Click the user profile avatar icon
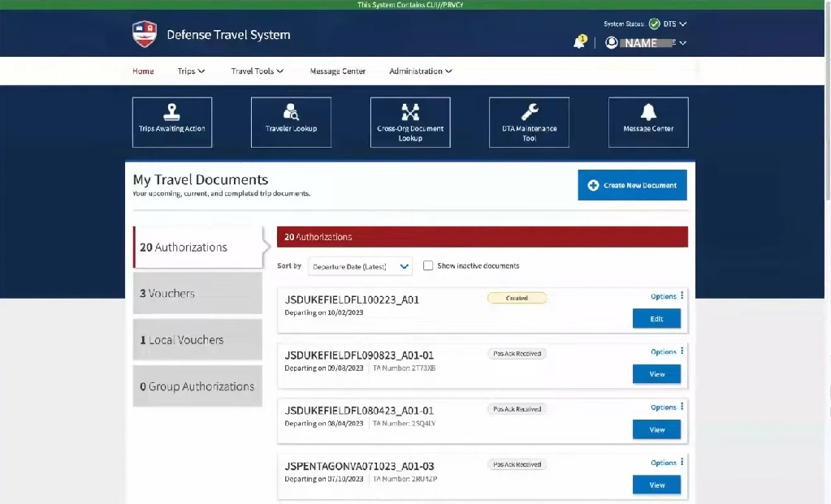 (x=611, y=42)
